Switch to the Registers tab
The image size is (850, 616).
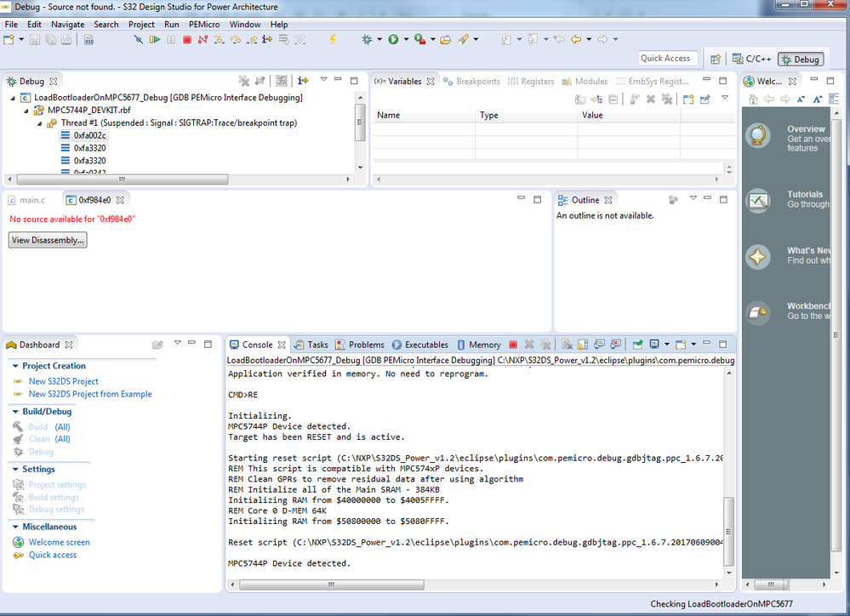pos(531,82)
